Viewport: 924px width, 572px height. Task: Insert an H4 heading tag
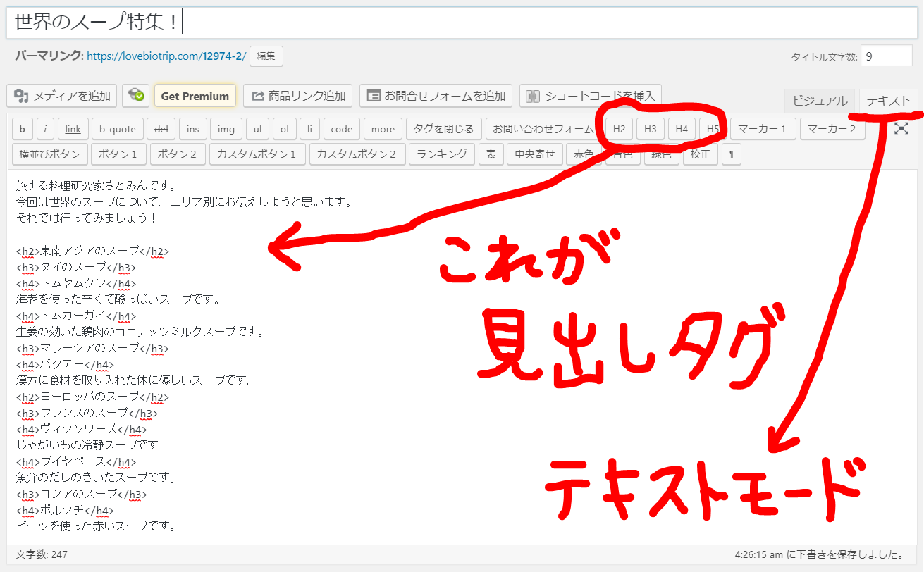pyautogui.click(x=681, y=130)
